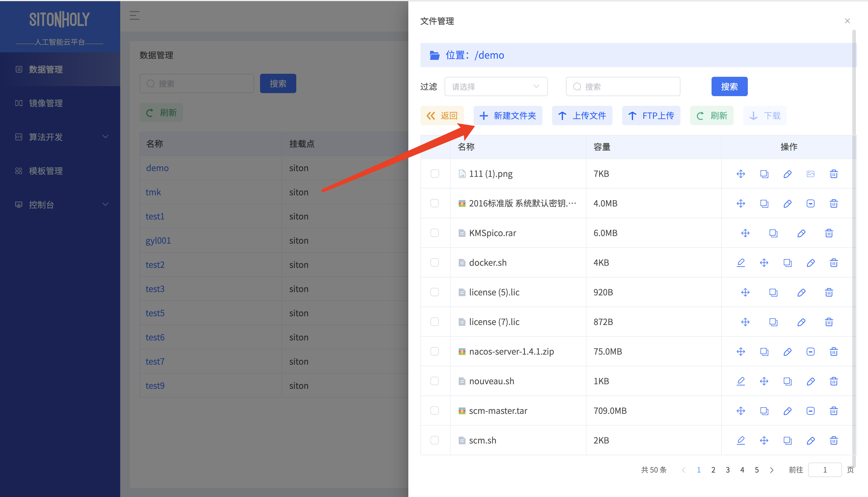
Task: Click the image preview icon for 111 (1).png
Action: click(810, 174)
